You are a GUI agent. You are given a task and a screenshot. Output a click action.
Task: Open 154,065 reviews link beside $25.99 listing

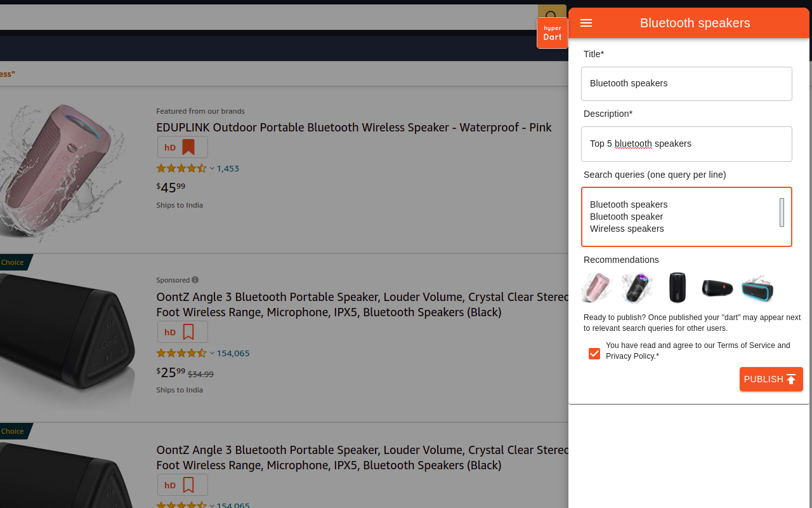(233, 353)
